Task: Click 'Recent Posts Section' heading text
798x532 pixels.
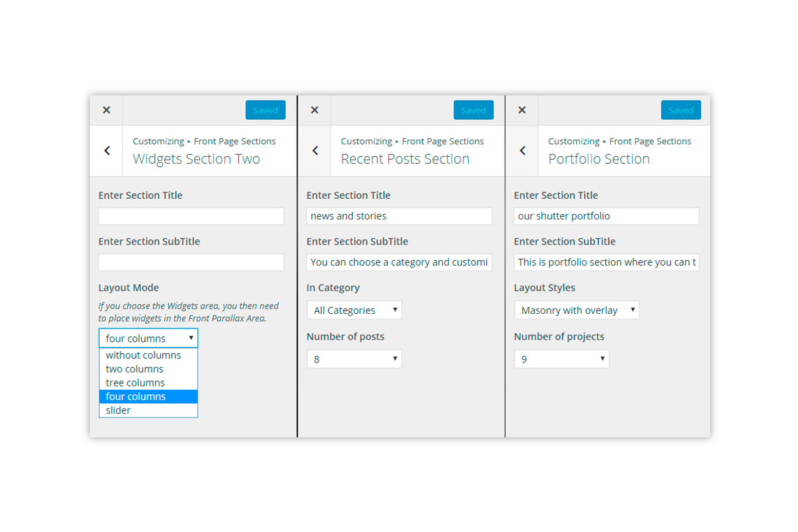Action: click(405, 159)
